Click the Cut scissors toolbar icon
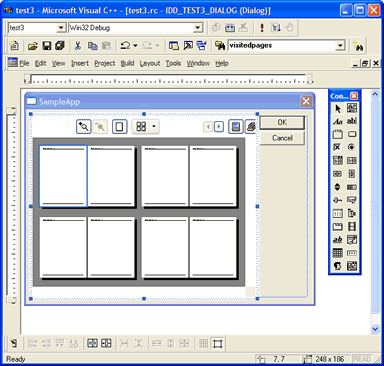384x366 pixels. point(78,46)
